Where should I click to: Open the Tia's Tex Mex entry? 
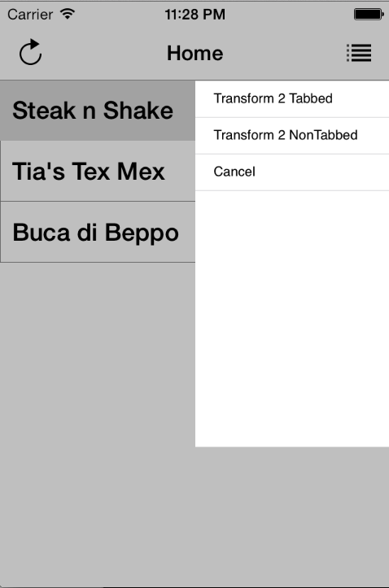click(98, 172)
